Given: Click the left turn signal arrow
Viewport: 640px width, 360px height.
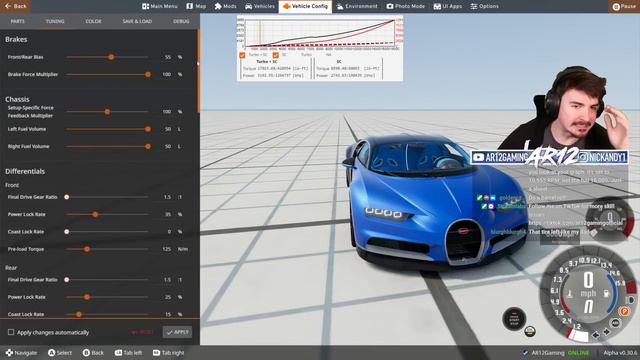Looking at the screenshot, I should pyautogui.click(x=596, y=335).
